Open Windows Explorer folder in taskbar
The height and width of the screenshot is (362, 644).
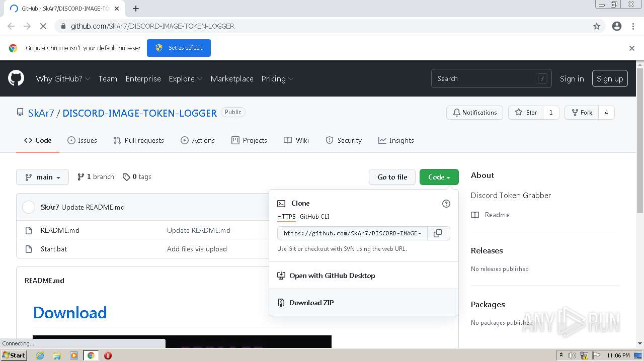pyautogui.click(x=57, y=355)
